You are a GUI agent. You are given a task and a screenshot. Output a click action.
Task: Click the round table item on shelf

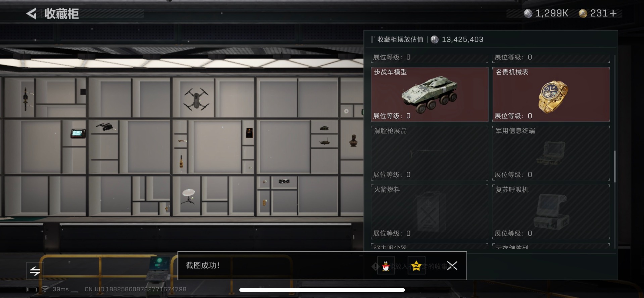[188, 197]
